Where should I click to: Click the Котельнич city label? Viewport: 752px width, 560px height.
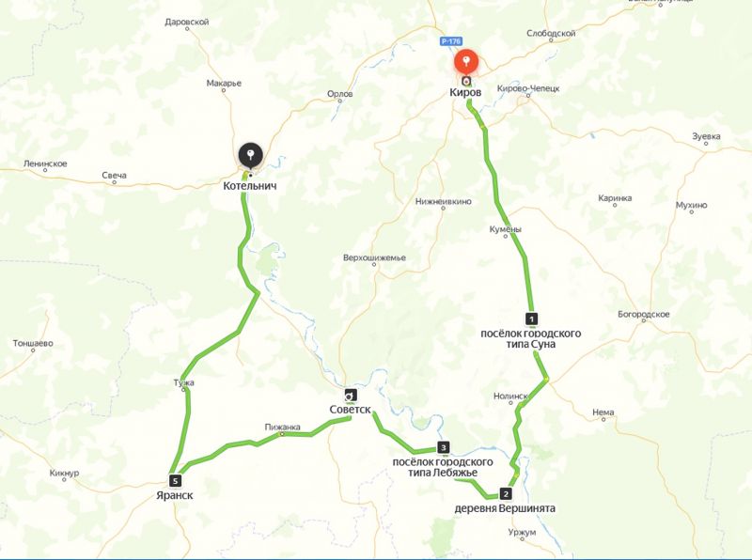(249, 186)
